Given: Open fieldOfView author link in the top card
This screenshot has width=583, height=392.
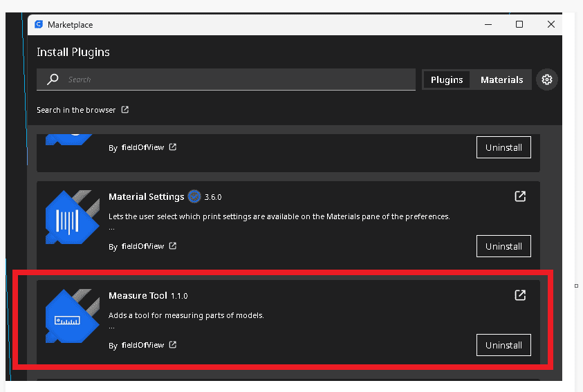Looking at the screenshot, I should 142,147.
